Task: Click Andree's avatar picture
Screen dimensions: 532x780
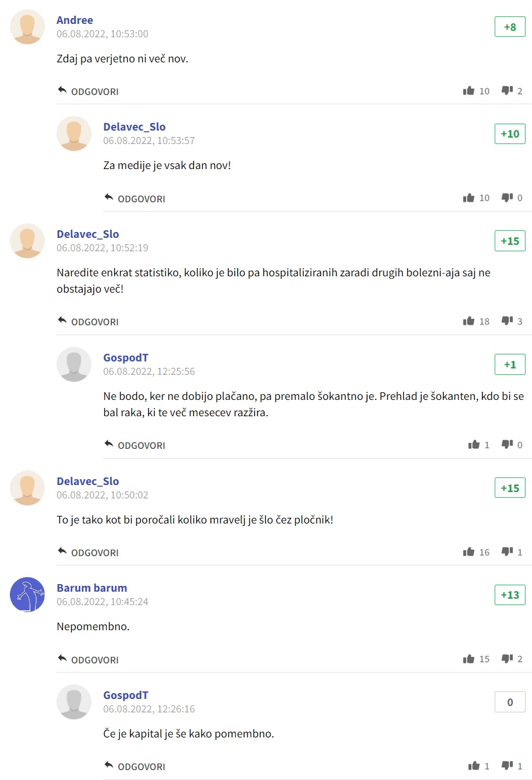Action: click(x=27, y=27)
